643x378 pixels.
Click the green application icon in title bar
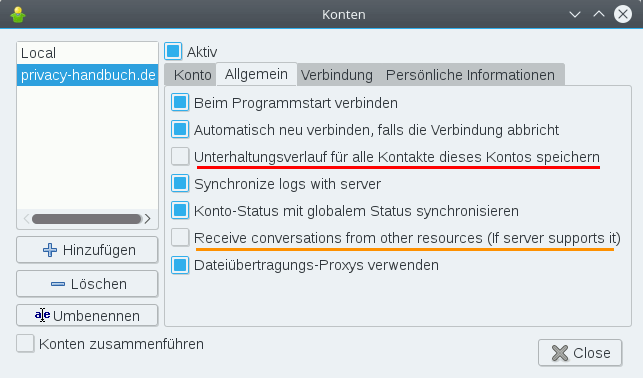(x=18, y=15)
